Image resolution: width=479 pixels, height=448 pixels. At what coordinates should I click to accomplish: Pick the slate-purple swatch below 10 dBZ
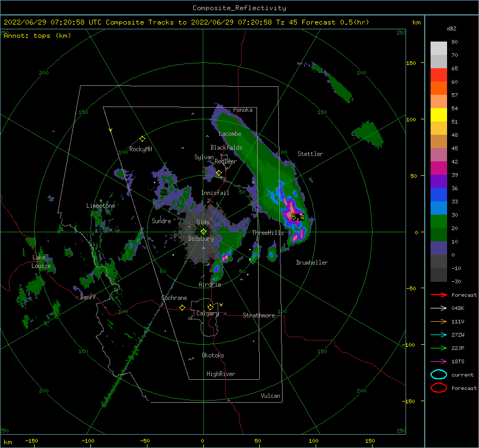(x=439, y=248)
